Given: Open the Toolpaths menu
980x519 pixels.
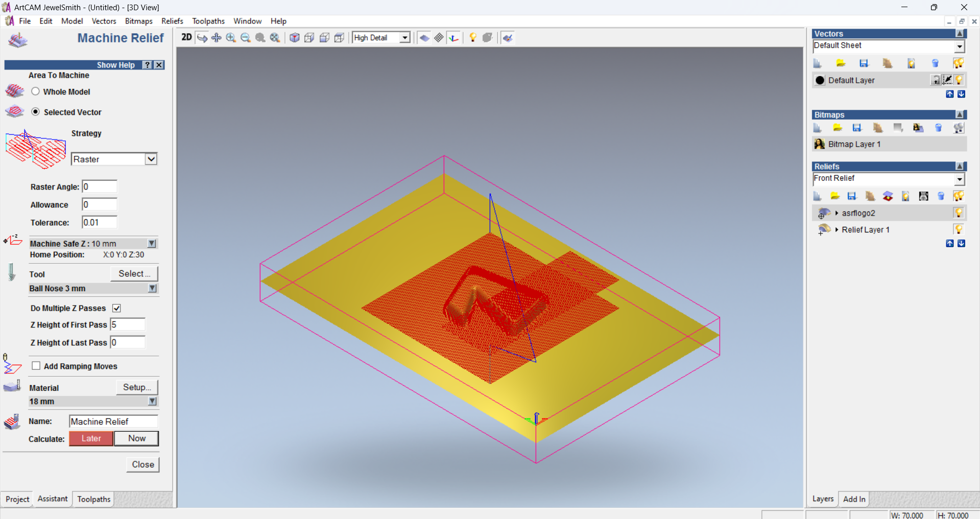Looking at the screenshot, I should pos(208,21).
